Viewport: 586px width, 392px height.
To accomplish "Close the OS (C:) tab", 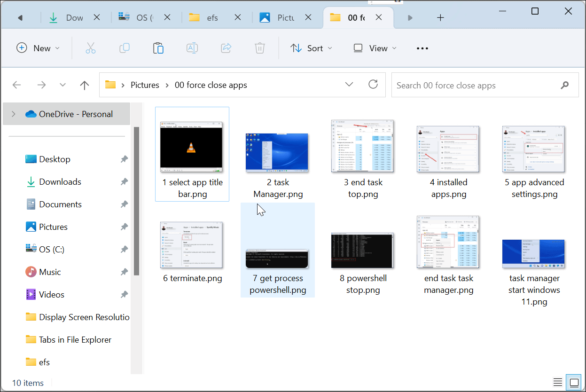I will click(x=167, y=17).
